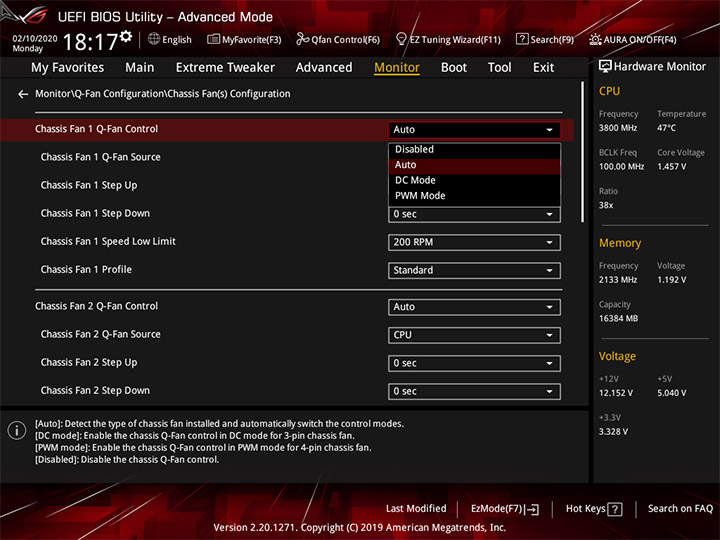Click the Chassis Fan 2 Step Down label

pyautogui.click(x=95, y=391)
